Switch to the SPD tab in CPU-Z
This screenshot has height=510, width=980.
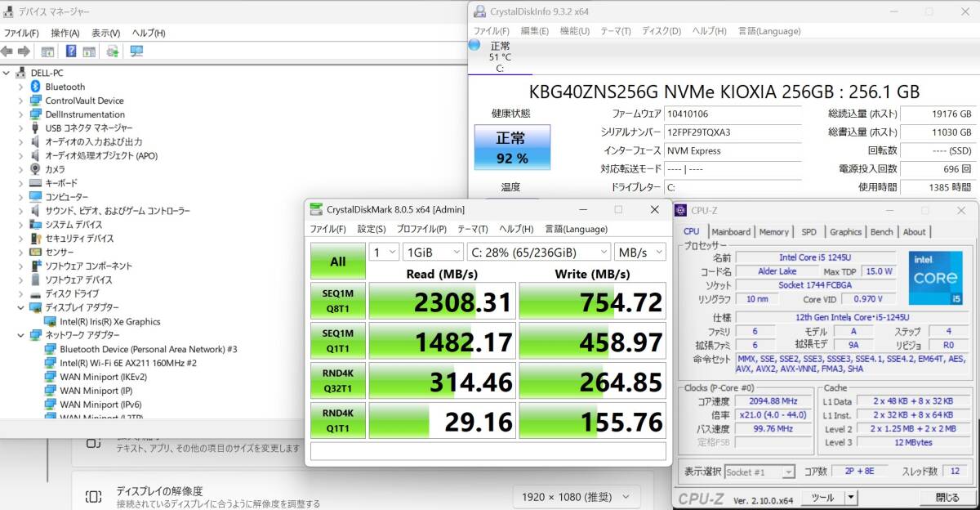click(808, 232)
